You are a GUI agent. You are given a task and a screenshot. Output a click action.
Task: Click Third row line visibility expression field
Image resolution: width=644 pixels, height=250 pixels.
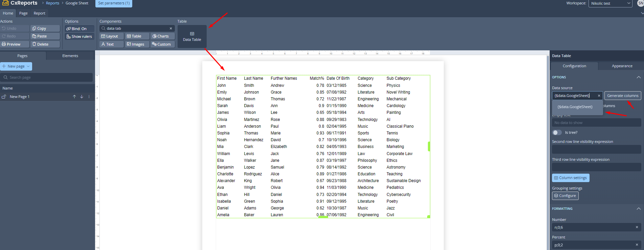click(x=596, y=167)
